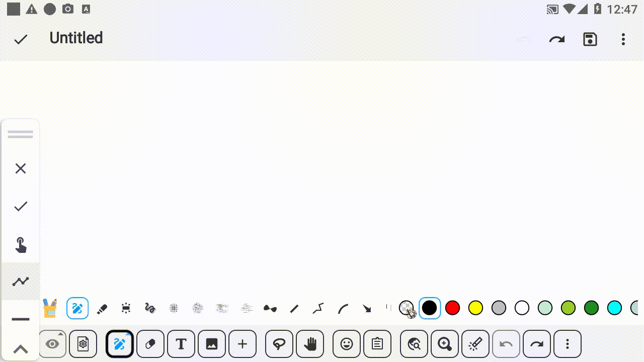Click the zoom in magnifier button

[445, 344]
